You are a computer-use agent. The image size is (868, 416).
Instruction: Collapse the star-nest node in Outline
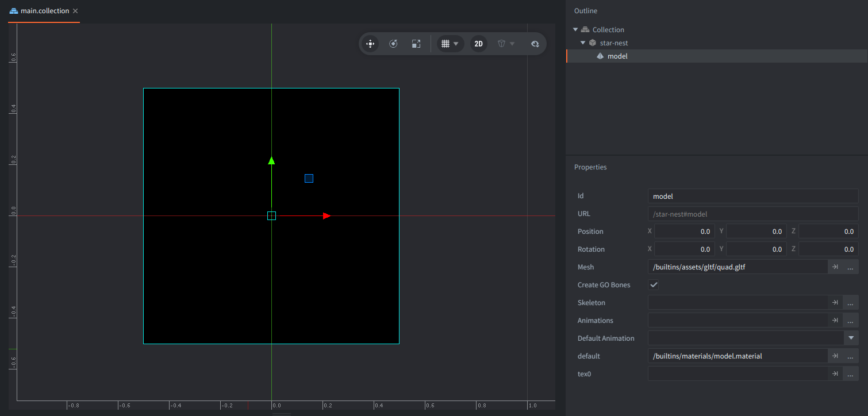click(583, 43)
